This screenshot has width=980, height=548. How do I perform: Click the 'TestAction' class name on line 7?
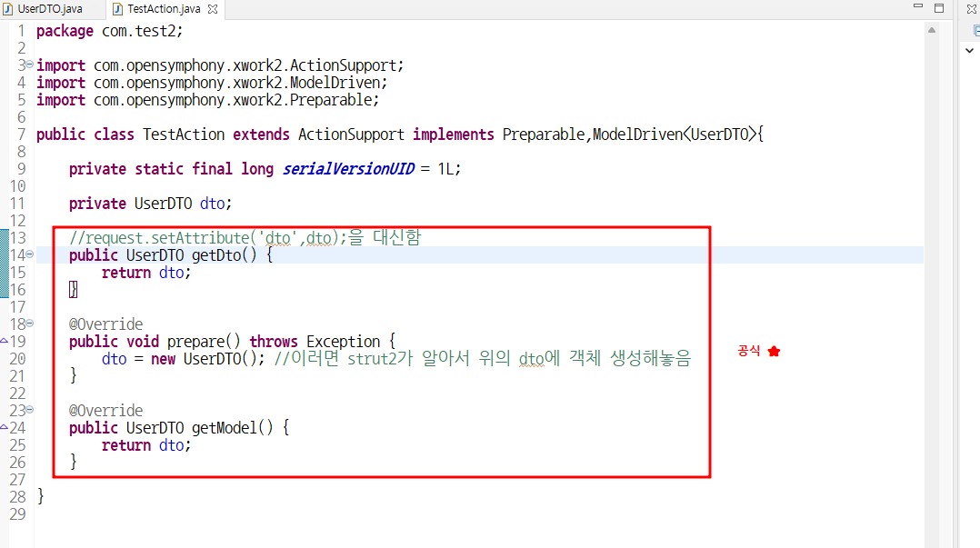coord(184,135)
